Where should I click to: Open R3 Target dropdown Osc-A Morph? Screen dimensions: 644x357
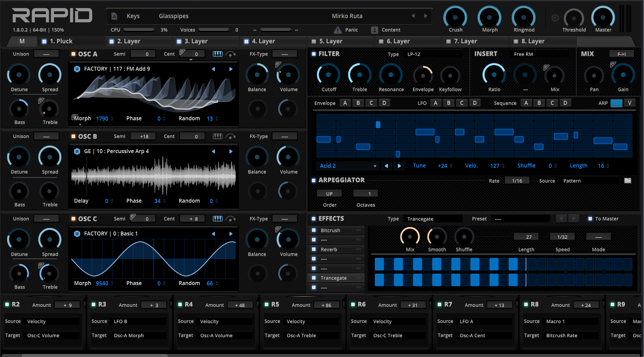(139, 336)
